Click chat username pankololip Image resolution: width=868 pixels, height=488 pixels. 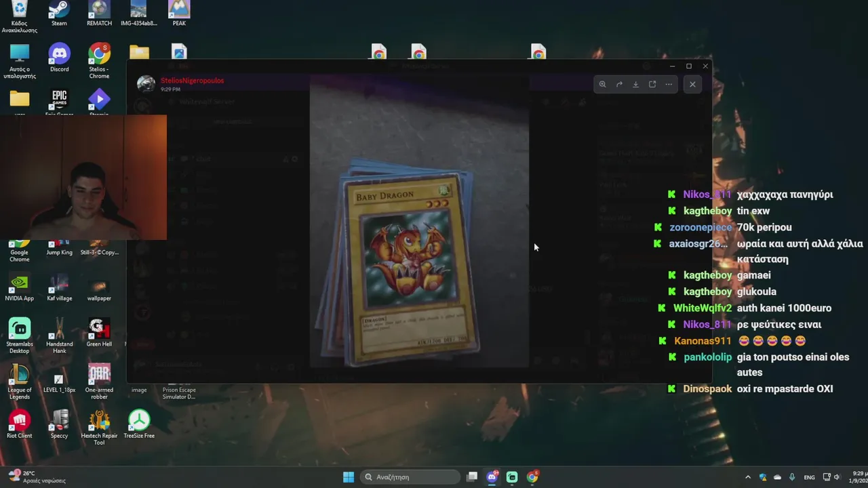point(708,357)
